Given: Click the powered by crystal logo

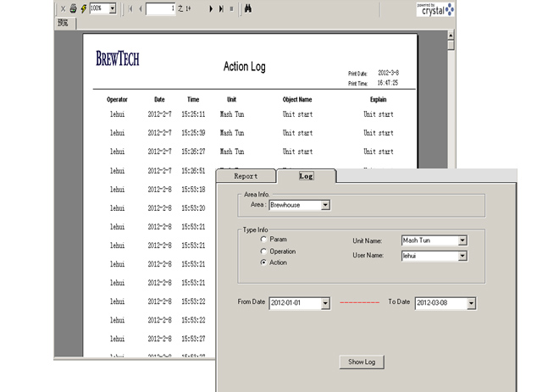Looking at the screenshot, I should coord(435,9).
